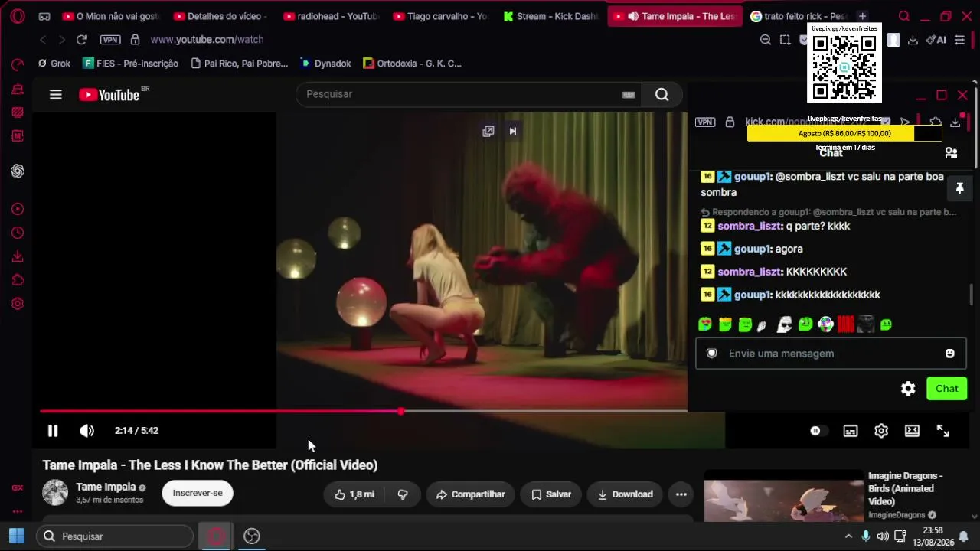Pin the Kick chat with the pushpin icon
The image size is (980, 551).
coord(959,188)
